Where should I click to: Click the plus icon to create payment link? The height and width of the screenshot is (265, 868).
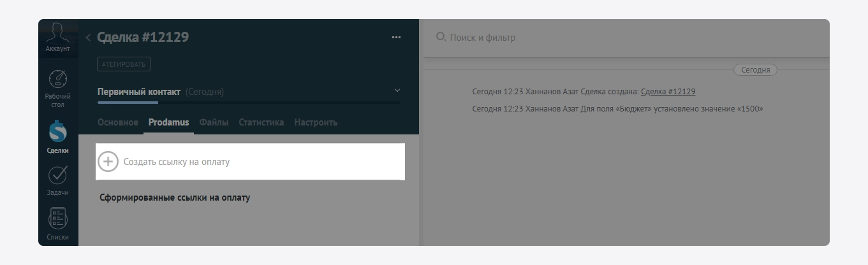click(x=108, y=162)
